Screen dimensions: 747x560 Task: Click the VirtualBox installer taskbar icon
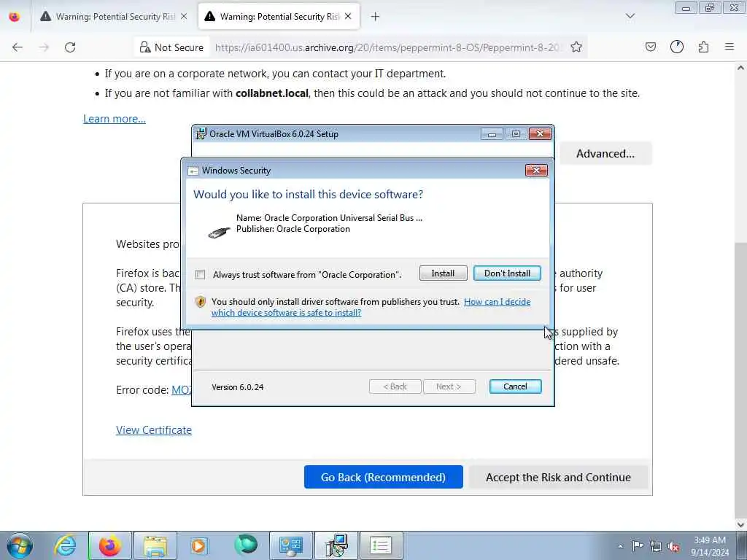pyautogui.click(x=336, y=545)
